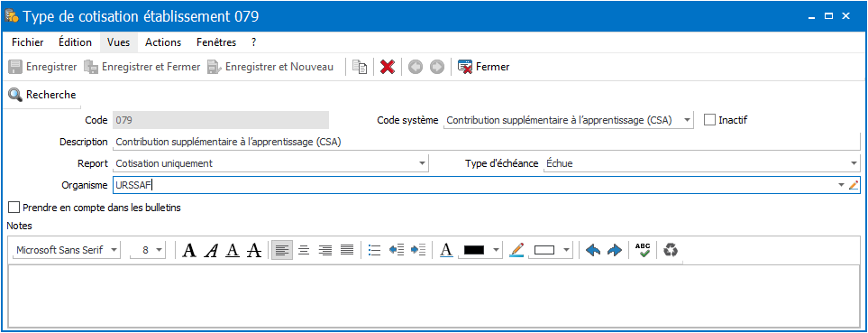Toggle bold text formatting
Viewport: 868px width, 333px height.
click(x=189, y=251)
